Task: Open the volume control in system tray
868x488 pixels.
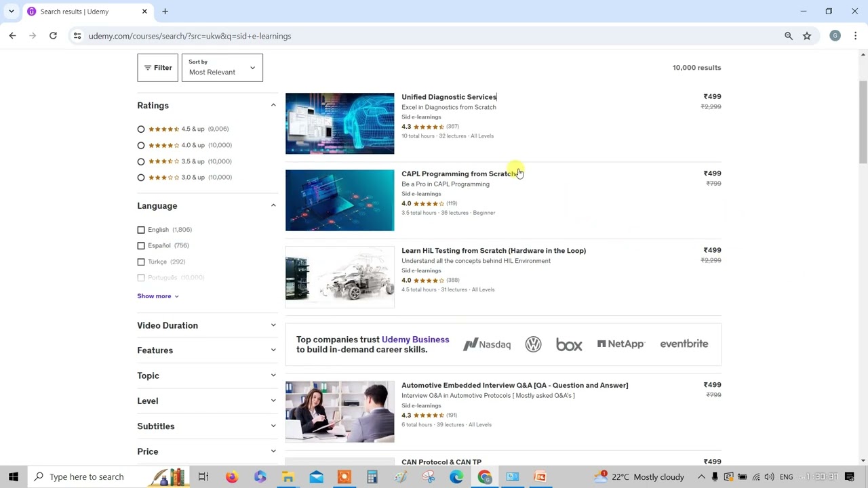Action: click(769, 476)
